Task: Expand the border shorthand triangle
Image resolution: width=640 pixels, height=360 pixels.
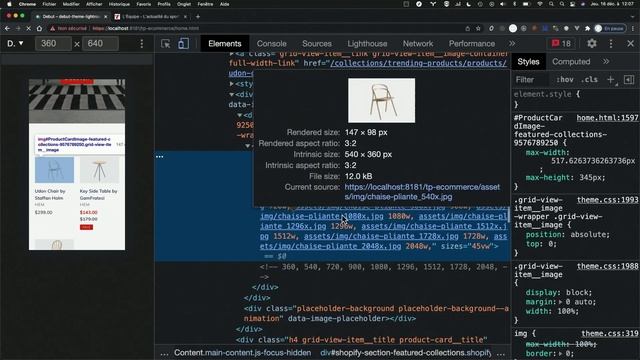Action: pos(560,353)
